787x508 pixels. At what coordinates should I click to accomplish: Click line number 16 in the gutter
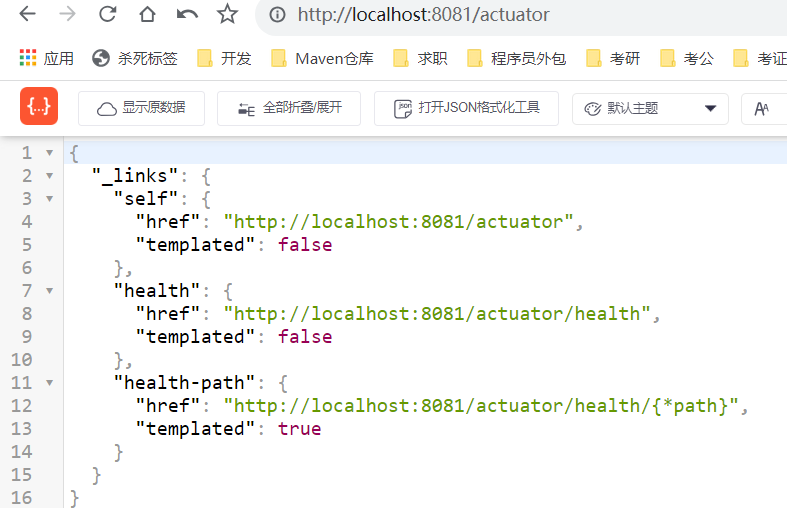(22, 497)
